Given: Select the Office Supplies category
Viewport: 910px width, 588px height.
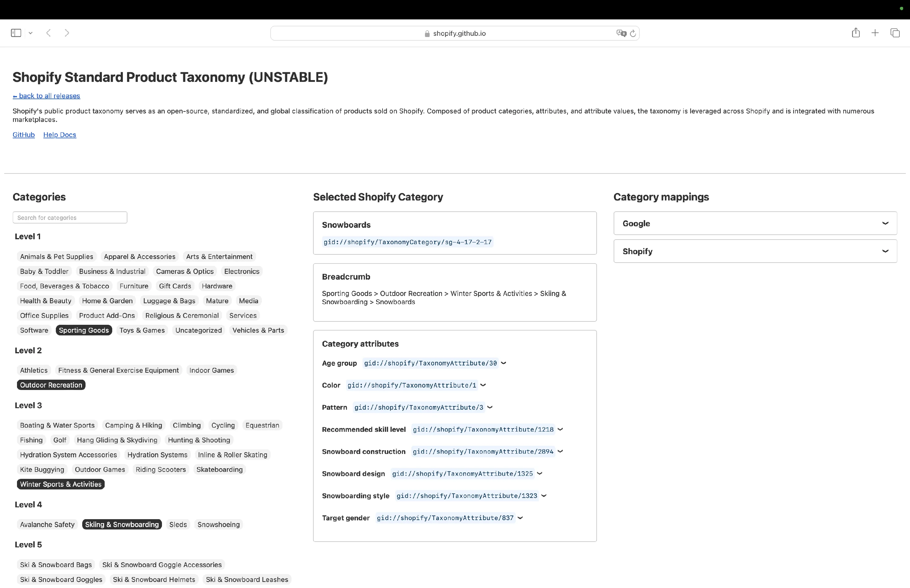Looking at the screenshot, I should click(44, 316).
